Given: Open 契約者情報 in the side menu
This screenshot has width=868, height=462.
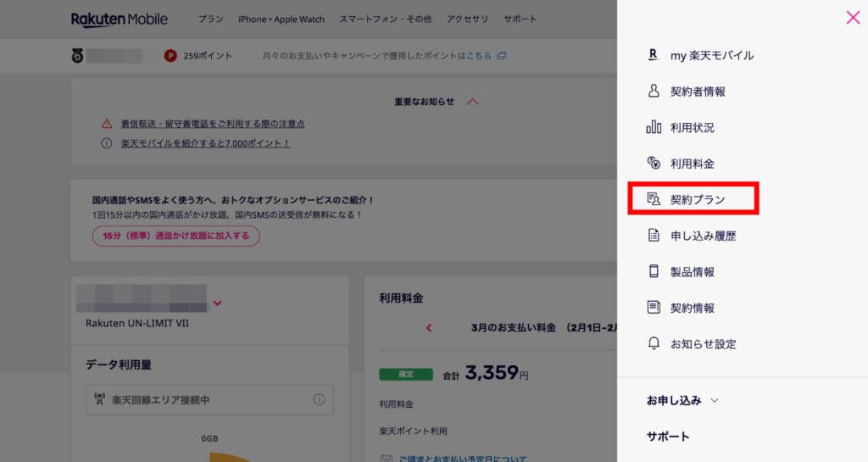Looking at the screenshot, I should pos(698,92).
